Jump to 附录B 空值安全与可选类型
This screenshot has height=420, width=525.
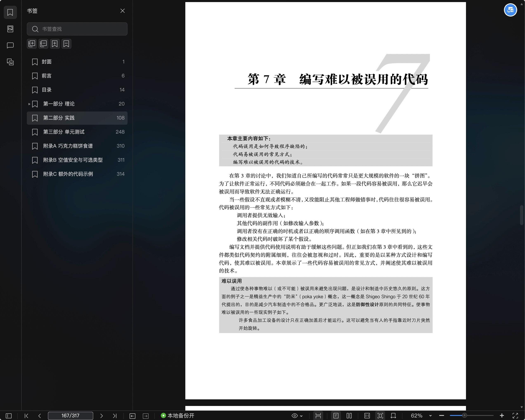point(77,160)
